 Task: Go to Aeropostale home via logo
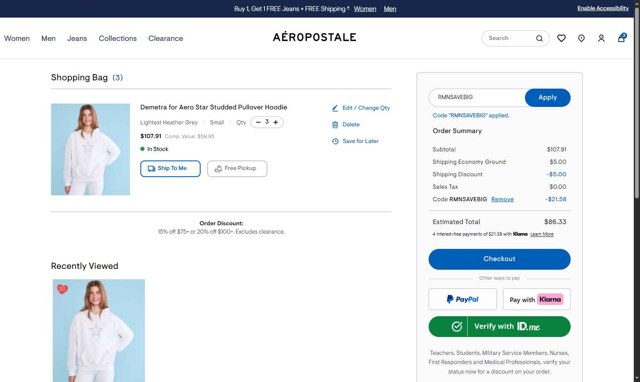pos(315,37)
